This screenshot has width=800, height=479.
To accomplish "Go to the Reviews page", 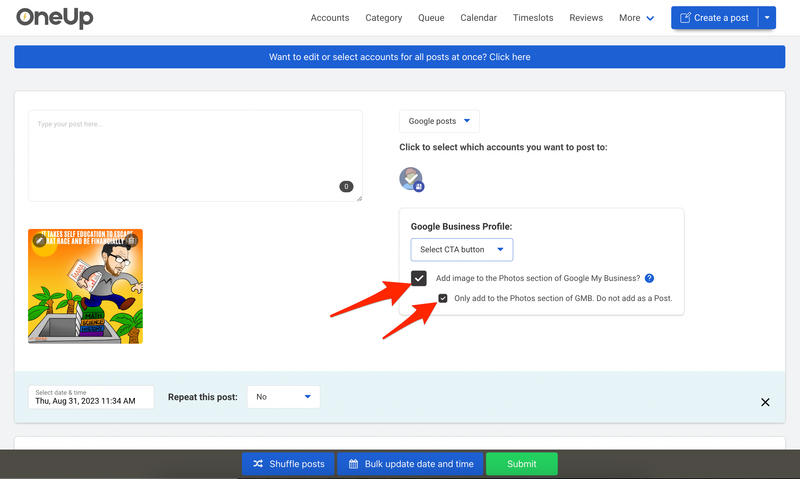I will point(586,18).
